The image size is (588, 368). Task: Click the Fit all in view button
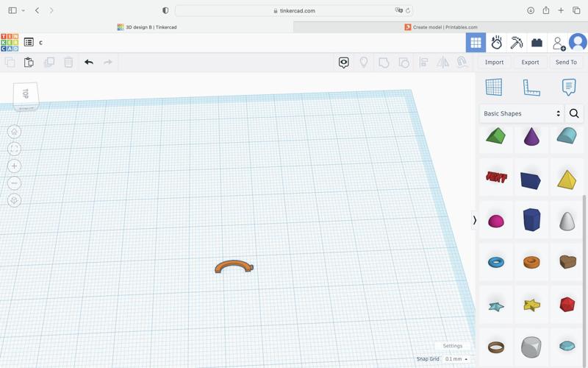pos(14,149)
